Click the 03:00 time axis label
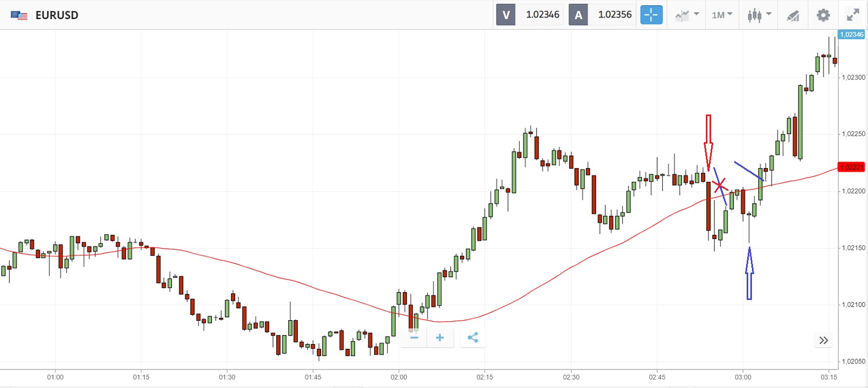Screen dimensions: 868x388 (x=742, y=377)
